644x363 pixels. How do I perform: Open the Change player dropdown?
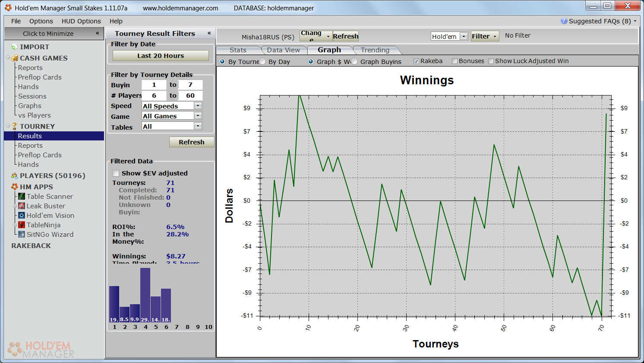(316, 36)
